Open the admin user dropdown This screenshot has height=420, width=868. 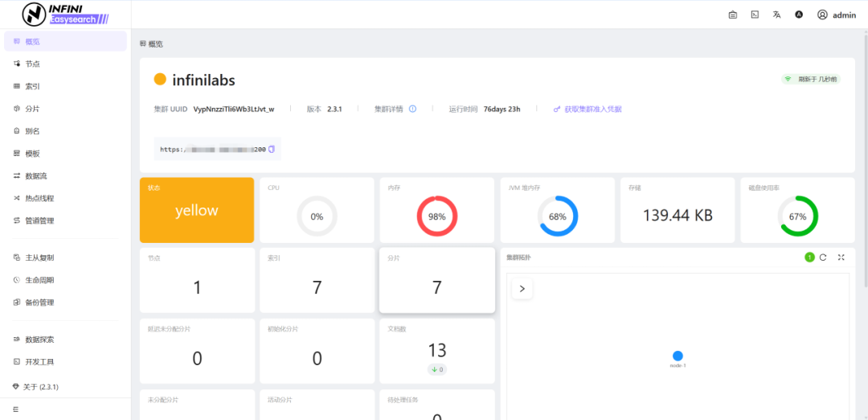coord(837,15)
